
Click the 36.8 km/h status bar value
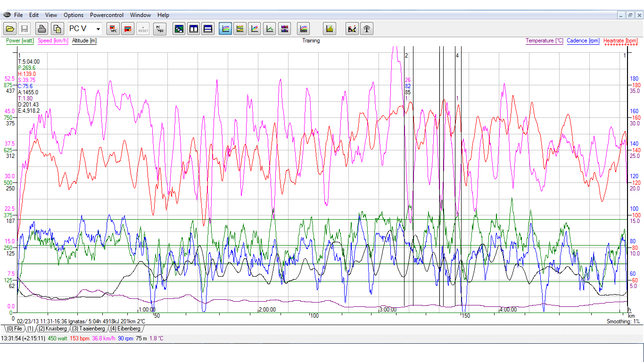pos(104,338)
